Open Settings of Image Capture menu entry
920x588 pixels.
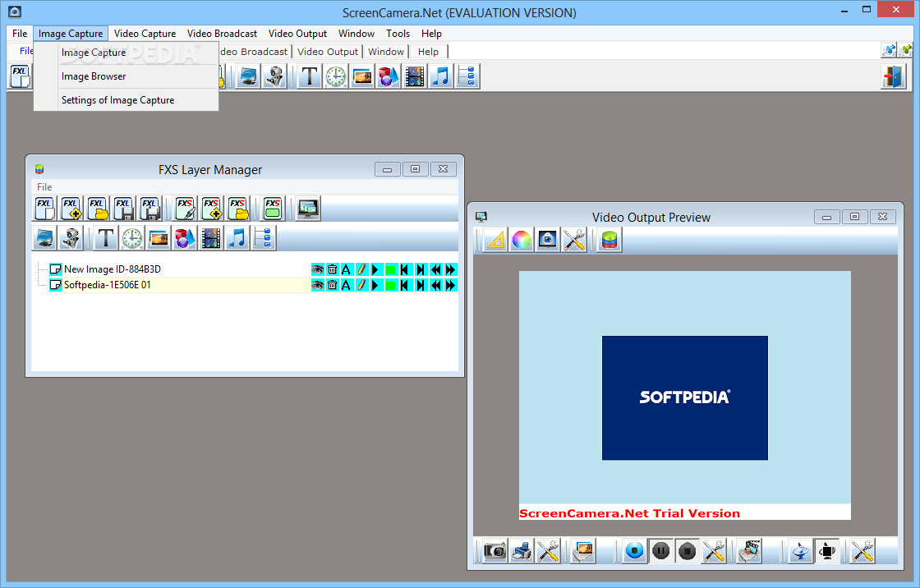(117, 100)
